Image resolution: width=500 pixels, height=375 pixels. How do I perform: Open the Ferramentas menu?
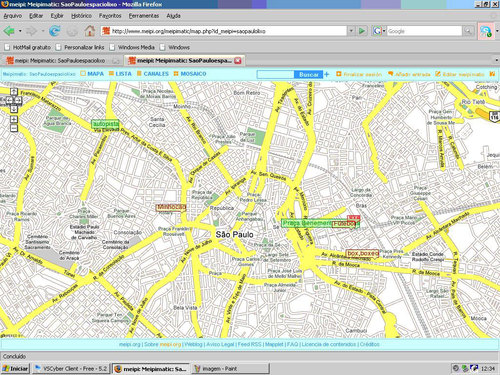[x=144, y=16]
